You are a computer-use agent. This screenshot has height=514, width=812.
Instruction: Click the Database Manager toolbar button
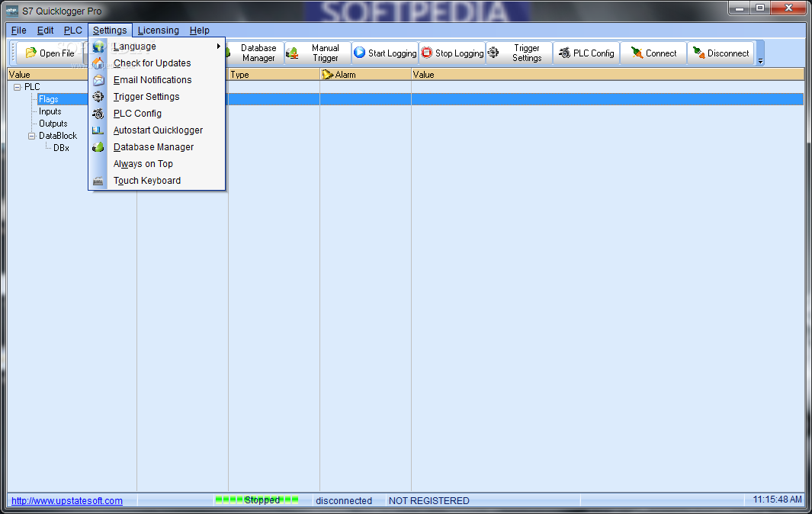click(x=254, y=53)
